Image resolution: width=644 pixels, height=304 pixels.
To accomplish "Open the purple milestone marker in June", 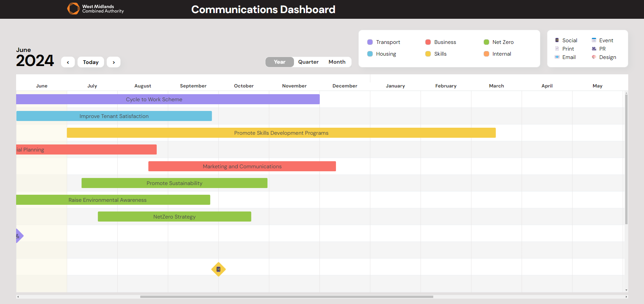I will [x=19, y=236].
